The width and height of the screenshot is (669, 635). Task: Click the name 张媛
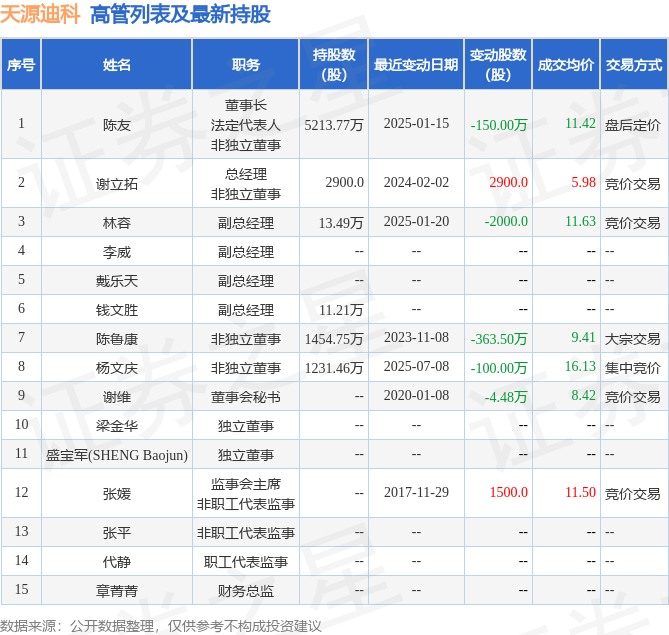116,494
